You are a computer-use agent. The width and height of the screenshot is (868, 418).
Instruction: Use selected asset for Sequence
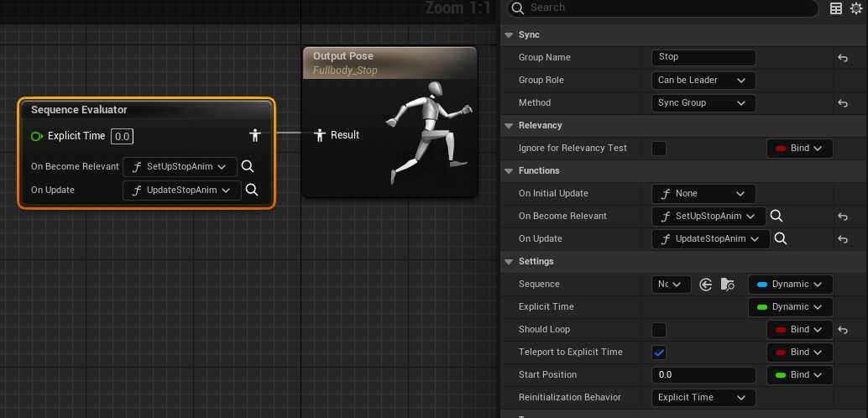point(706,285)
